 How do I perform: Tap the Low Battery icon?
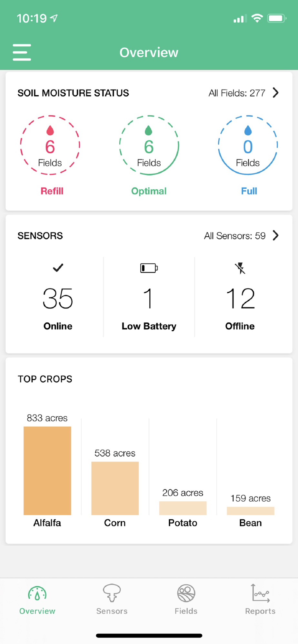point(149,268)
